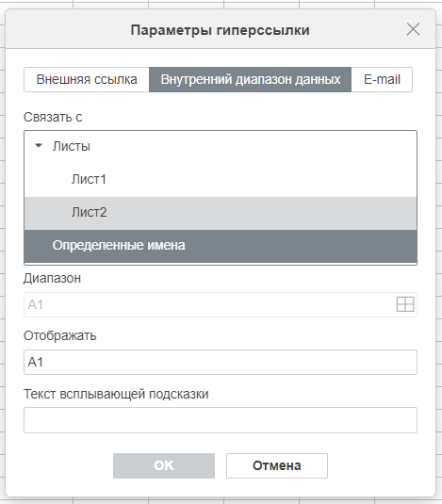Click the Диапазон label text
Image resolution: width=442 pixels, height=504 pixels.
point(52,278)
